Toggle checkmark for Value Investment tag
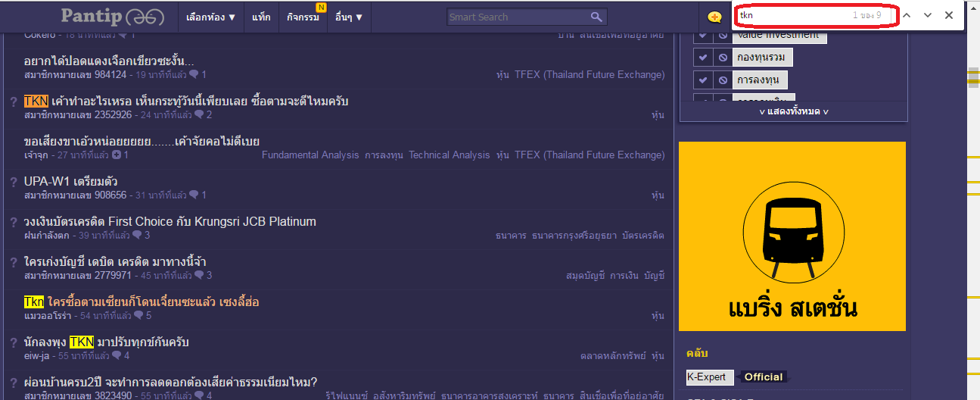This screenshot has height=400, width=980. coord(703,36)
